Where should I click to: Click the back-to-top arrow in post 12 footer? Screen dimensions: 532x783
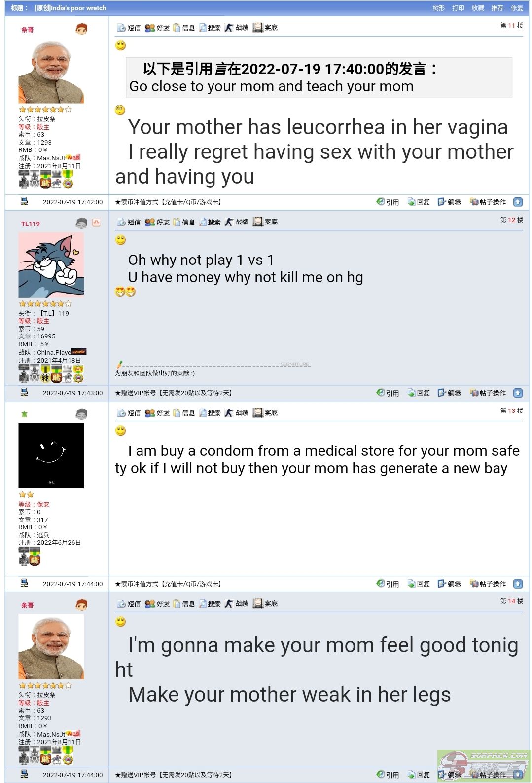tap(518, 393)
